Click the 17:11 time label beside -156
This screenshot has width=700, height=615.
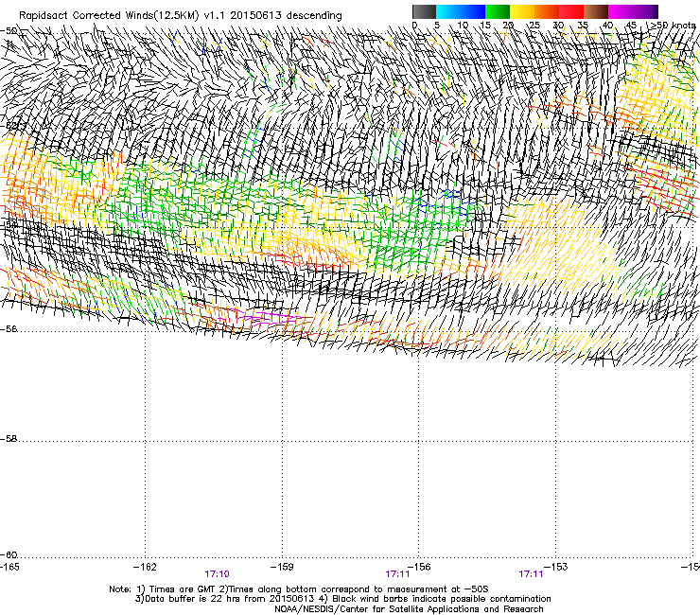tap(397, 574)
